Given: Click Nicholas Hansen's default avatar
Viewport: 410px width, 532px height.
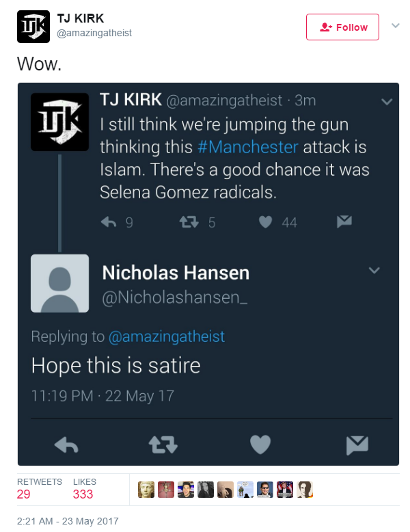Looking at the screenshot, I should pos(60,283).
